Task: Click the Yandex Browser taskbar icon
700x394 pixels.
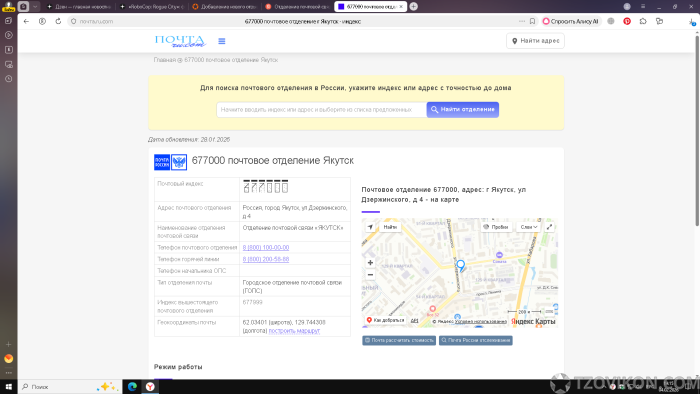Action: point(150,386)
